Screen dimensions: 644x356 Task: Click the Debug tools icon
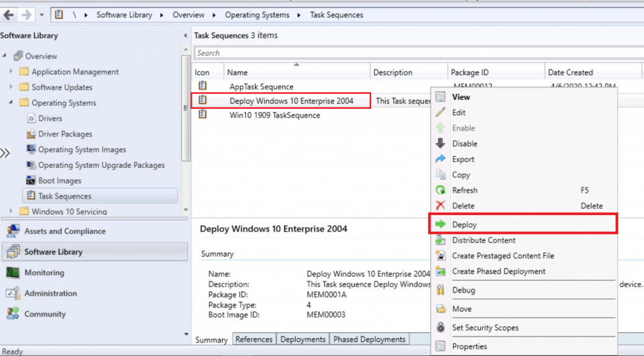(440, 290)
